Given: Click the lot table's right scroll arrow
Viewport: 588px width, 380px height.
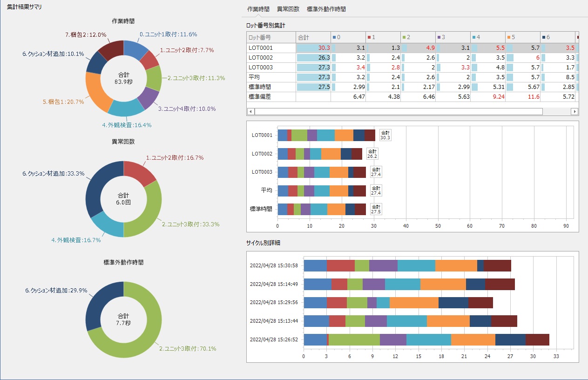Looking at the screenshot, I should pyautogui.click(x=574, y=112).
